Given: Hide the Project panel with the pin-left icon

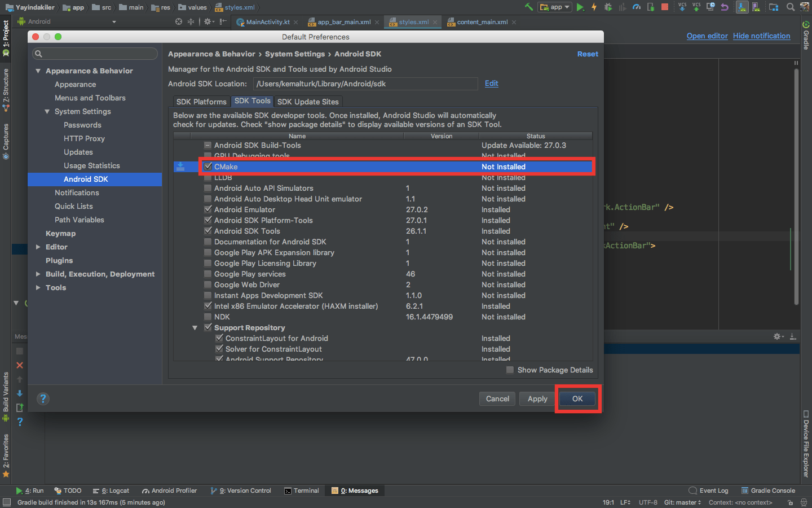Looking at the screenshot, I should [223, 21].
